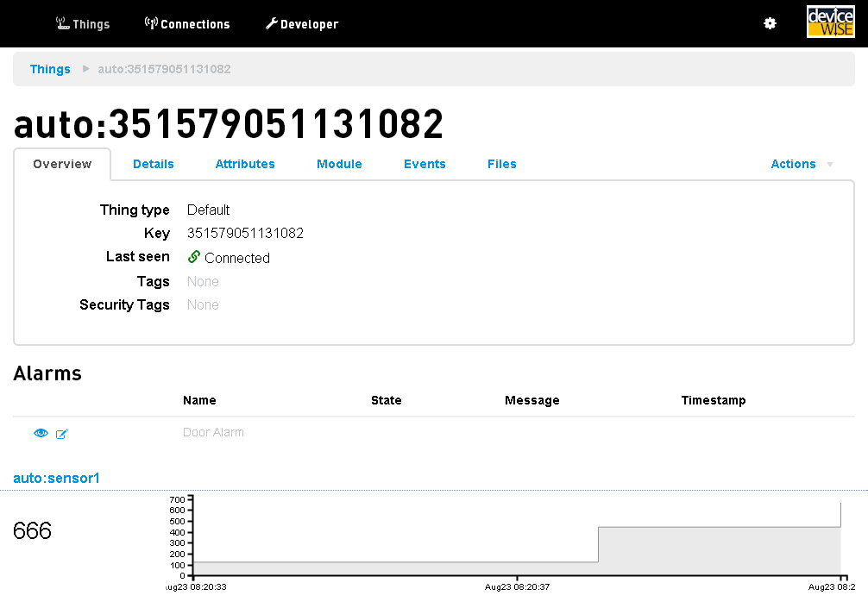This screenshot has height=608, width=868.
Task: Switch to the Attributes tab
Action: (x=245, y=164)
